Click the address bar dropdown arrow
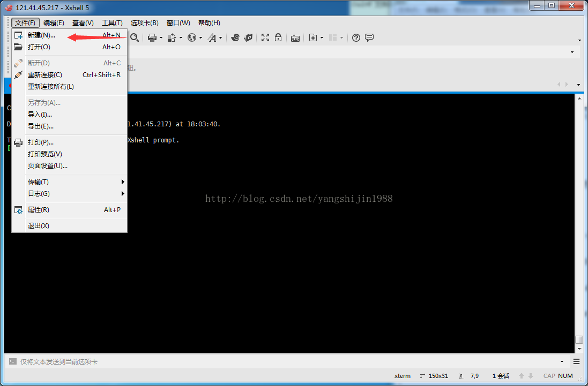Viewport: 588px width, 386px height. pos(572,52)
